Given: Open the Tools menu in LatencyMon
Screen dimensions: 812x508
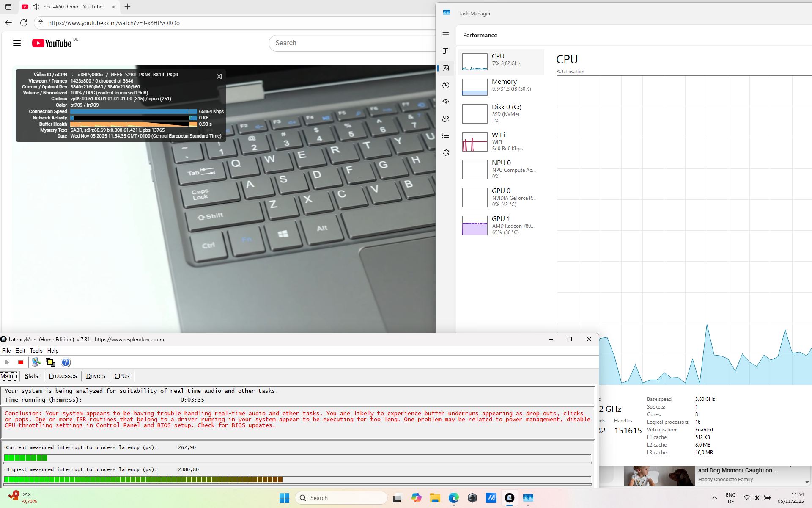Looking at the screenshot, I should click(x=36, y=351).
